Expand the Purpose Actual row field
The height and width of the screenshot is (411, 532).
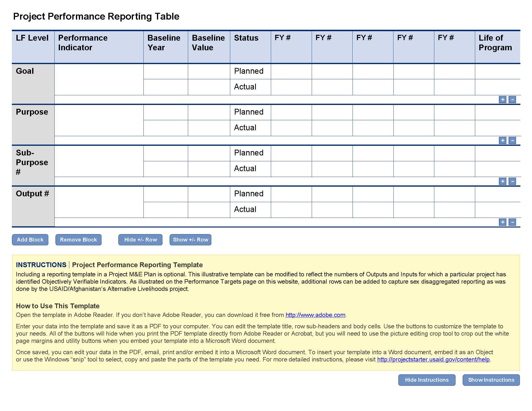[502, 140]
